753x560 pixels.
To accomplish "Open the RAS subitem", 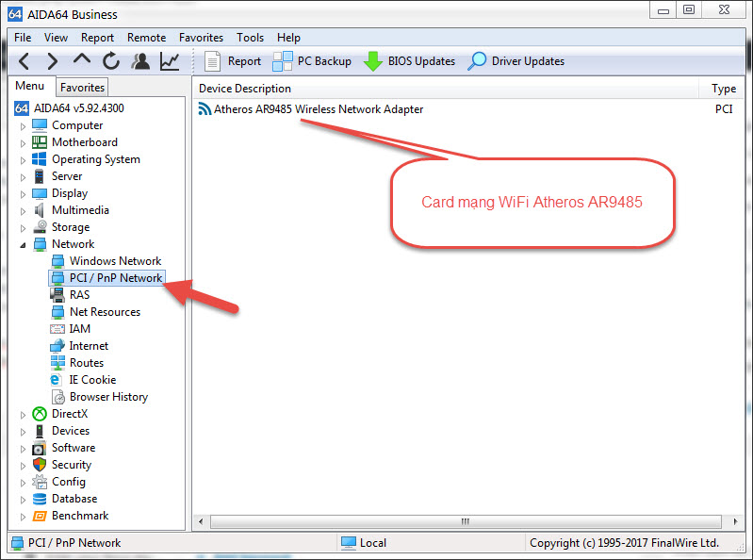I will pyautogui.click(x=80, y=295).
